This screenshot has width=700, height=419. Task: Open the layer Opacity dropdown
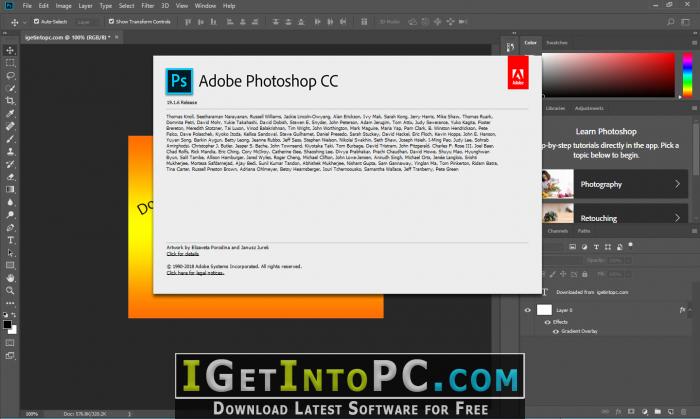pos(629,261)
